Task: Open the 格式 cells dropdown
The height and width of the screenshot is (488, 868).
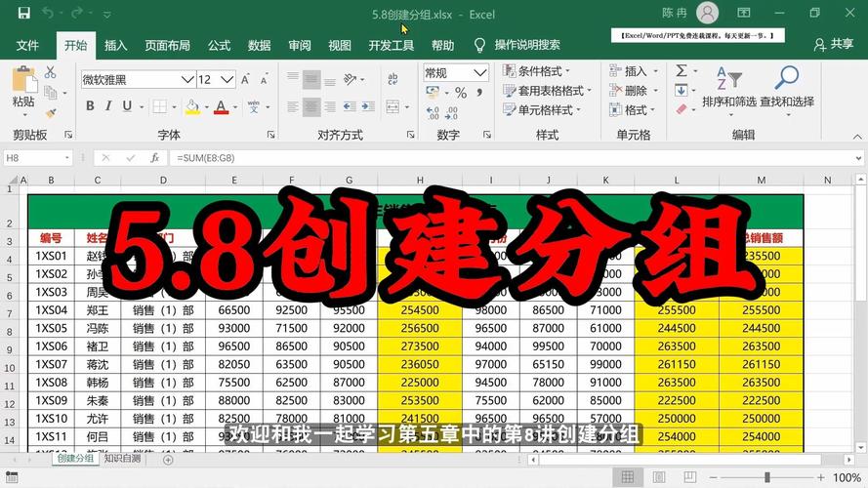Action: point(632,110)
